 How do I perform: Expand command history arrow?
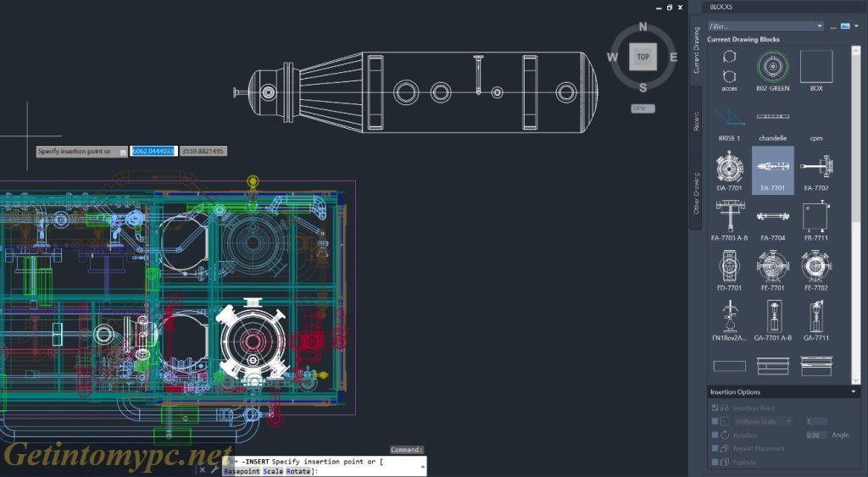[423, 467]
